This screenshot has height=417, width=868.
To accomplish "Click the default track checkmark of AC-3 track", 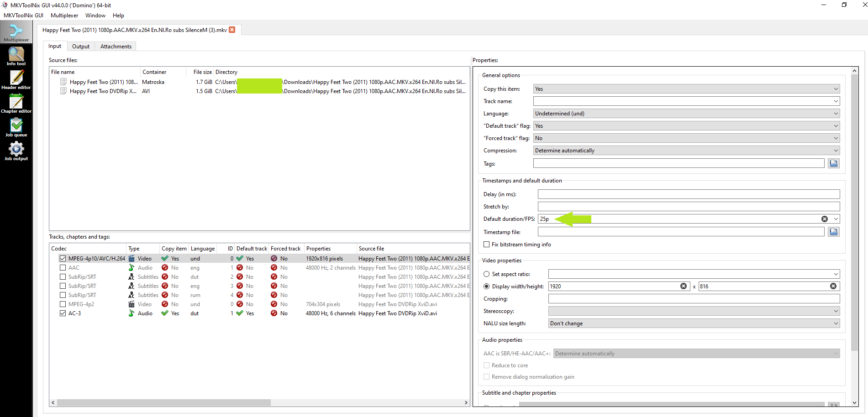I will click(x=240, y=313).
